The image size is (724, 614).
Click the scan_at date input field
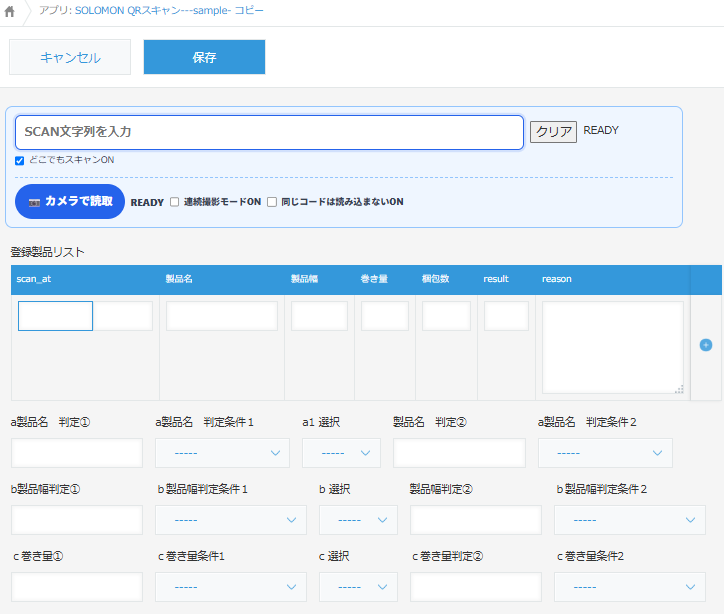(x=55, y=316)
